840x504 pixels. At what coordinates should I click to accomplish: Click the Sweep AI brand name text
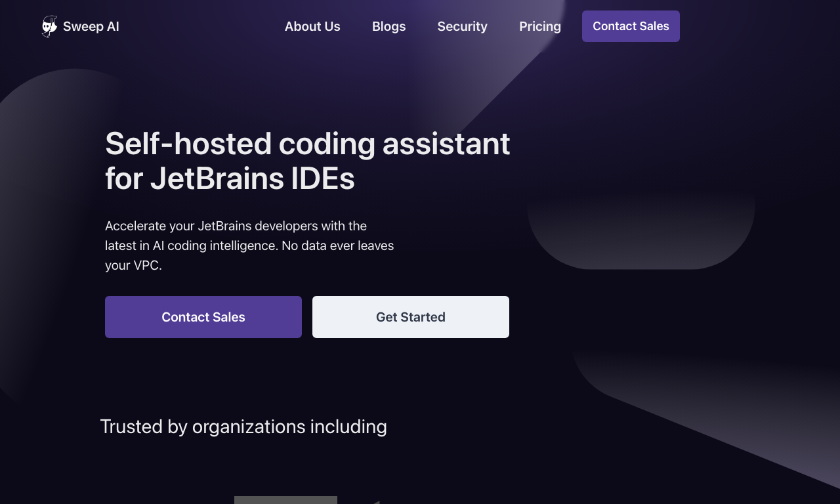click(91, 26)
